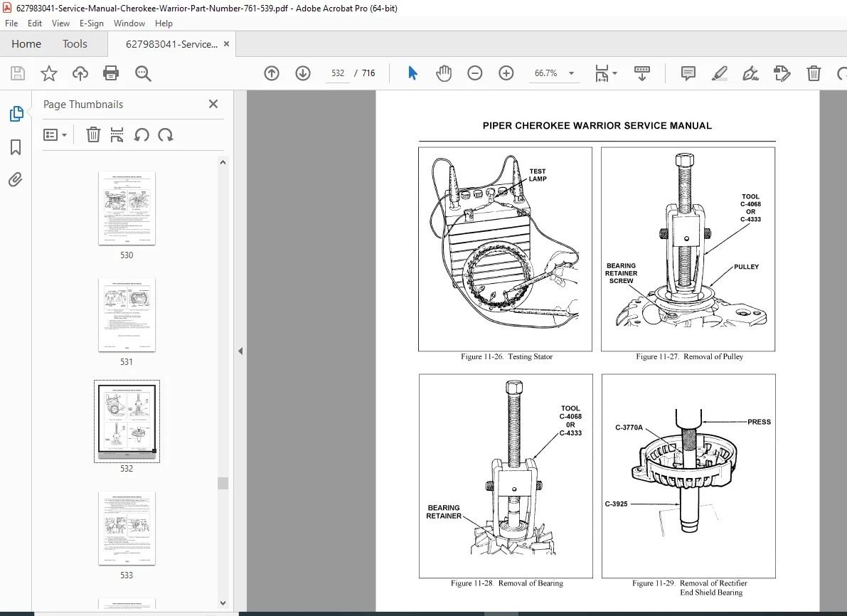The width and height of the screenshot is (847, 616).
Task: Click the page number input field
Action: [338, 73]
